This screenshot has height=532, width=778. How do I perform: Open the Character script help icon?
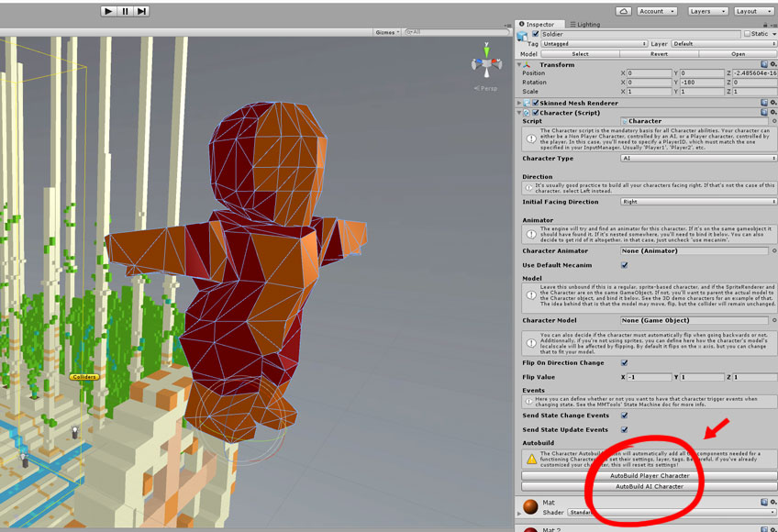tap(762, 113)
